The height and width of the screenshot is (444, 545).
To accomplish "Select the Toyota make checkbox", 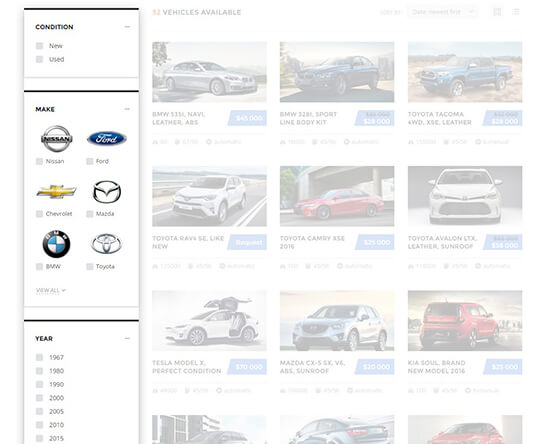I will point(90,267).
